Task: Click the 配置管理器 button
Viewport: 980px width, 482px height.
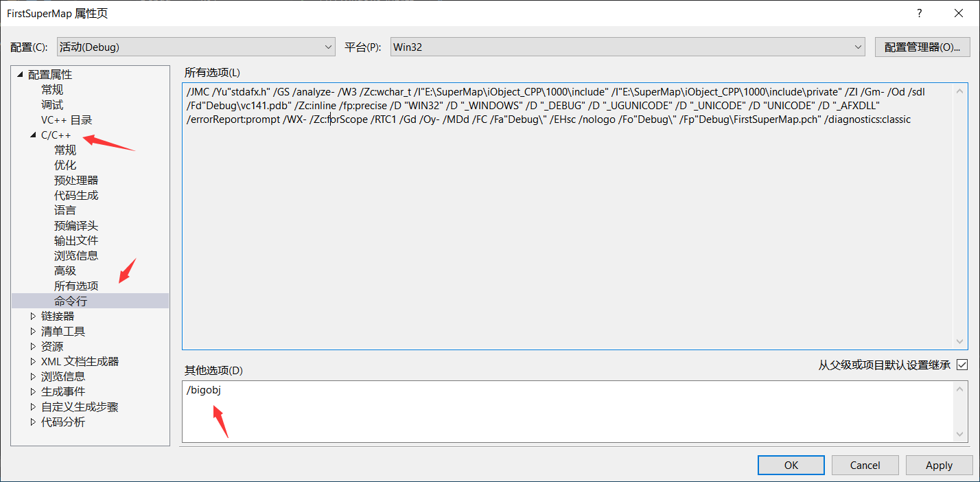Action: (x=922, y=47)
